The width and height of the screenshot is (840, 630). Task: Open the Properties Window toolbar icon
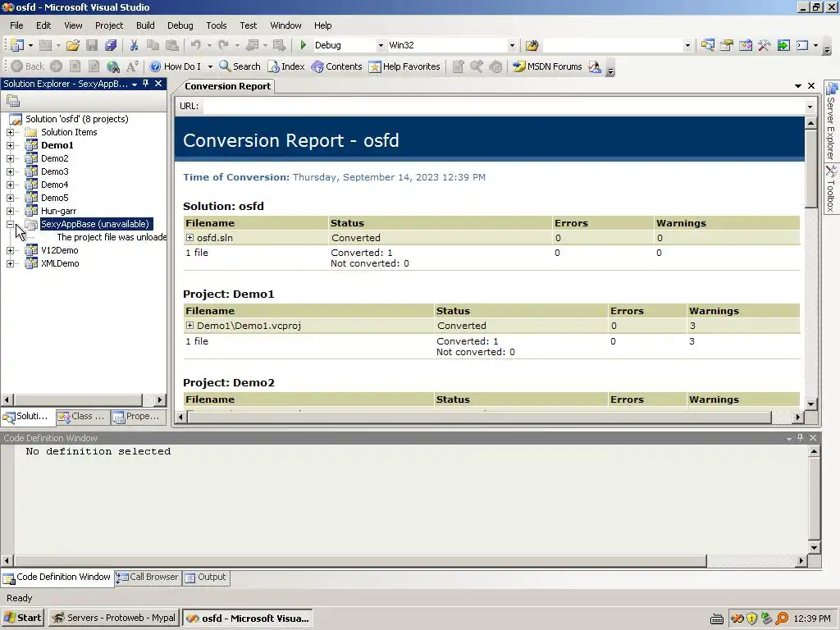coord(727,46)
